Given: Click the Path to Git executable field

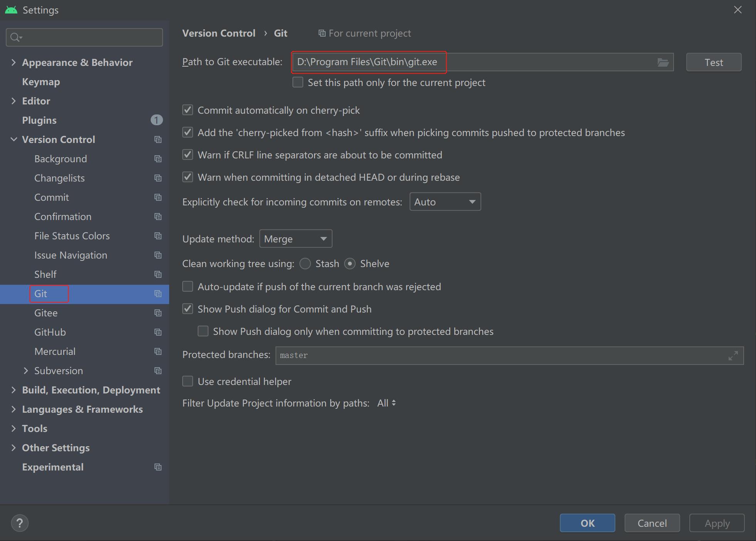Looking at the screenshot, I should [x=482, y=62].
